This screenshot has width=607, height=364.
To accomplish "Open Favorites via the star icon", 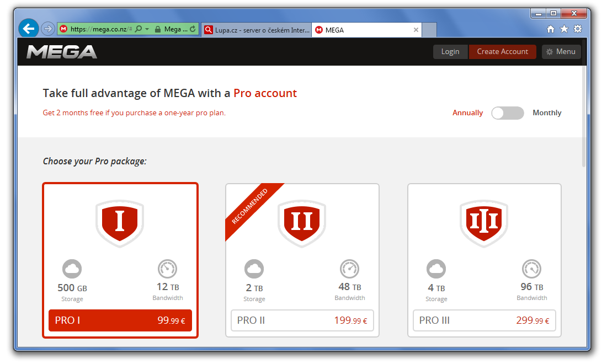I will [564, 29].
